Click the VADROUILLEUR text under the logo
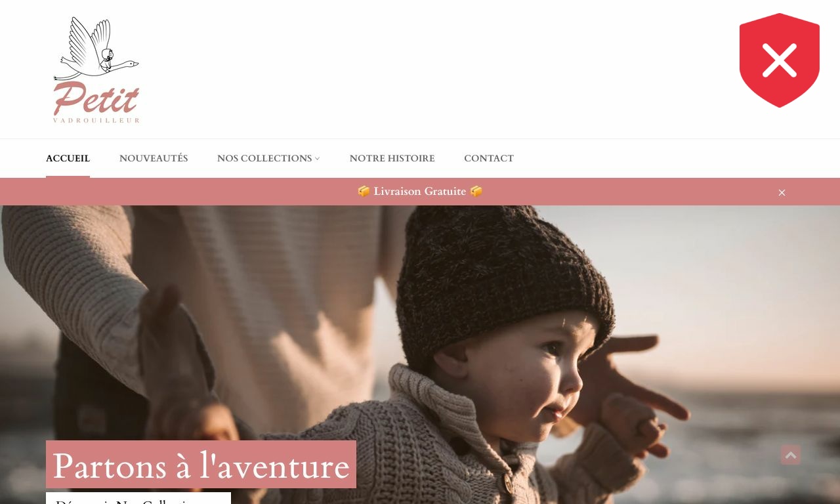 [x=96, y=121]
